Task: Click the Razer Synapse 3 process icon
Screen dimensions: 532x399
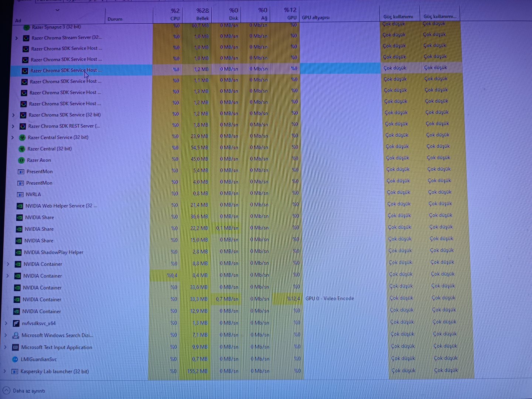Action: click(x=27, y=27)
